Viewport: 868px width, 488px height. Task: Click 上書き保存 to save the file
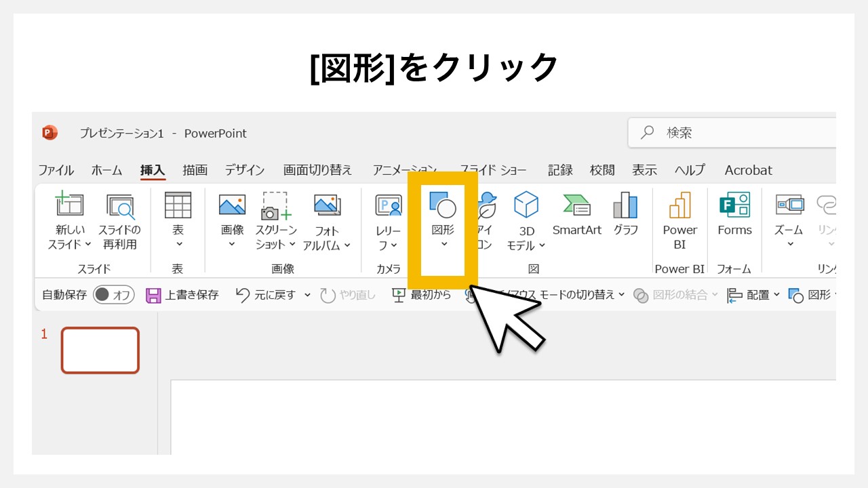click(x=182, y=295)
